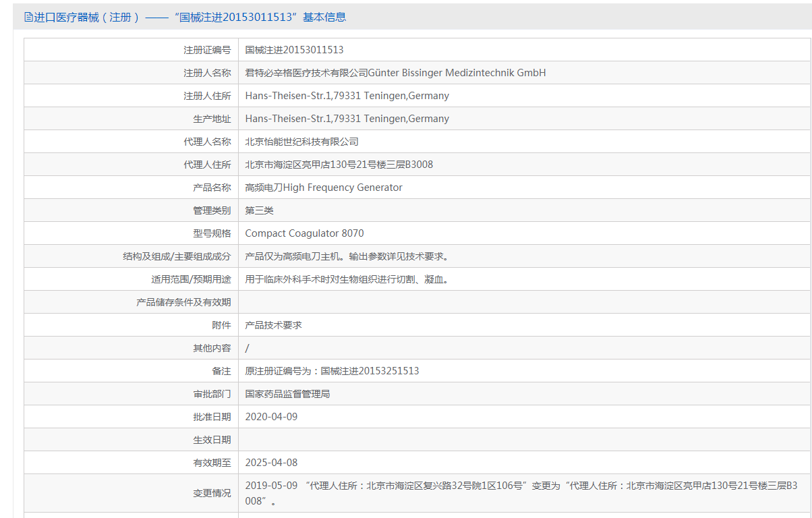
Task: Click the expiry date 2025-04-08
Action: 271,463
